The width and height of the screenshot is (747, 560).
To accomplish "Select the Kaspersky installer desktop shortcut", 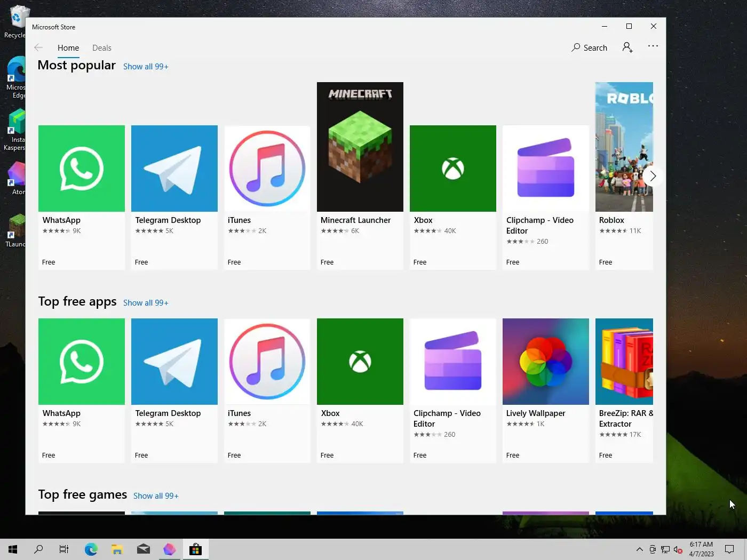I will coord(15,130).
